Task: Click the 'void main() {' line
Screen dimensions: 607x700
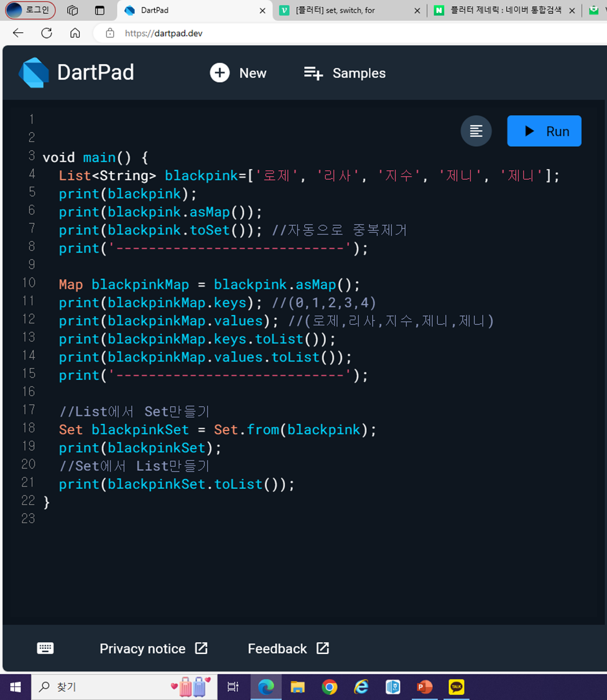Action: [x=95, y=157]
